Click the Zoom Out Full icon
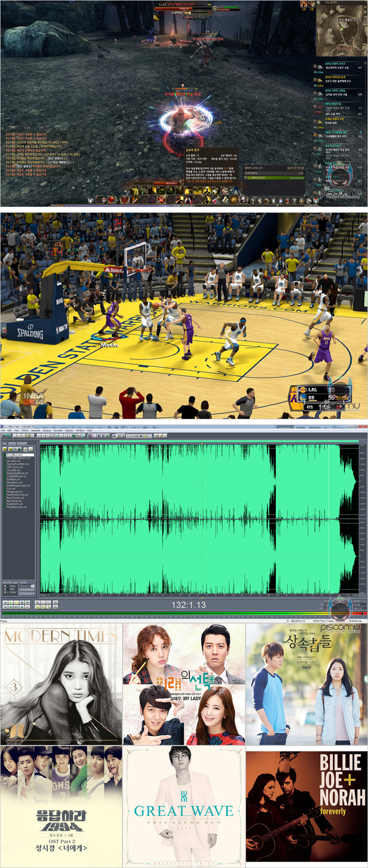This screenshot has width=368, height=868. click(x=49, y=603)
